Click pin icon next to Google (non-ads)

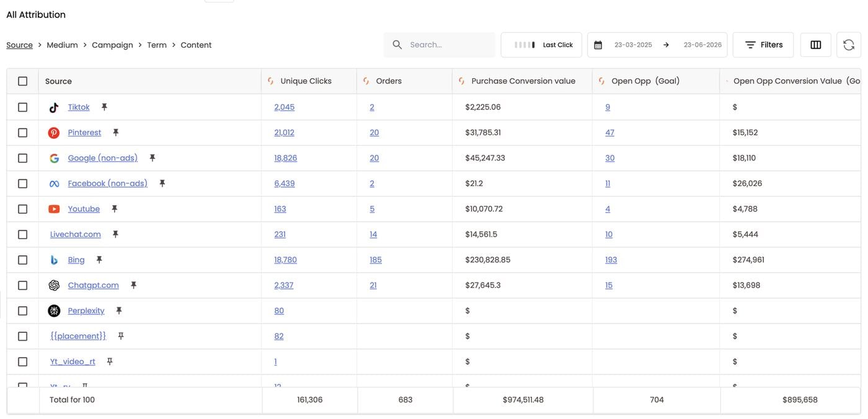[x=152, y=158]
